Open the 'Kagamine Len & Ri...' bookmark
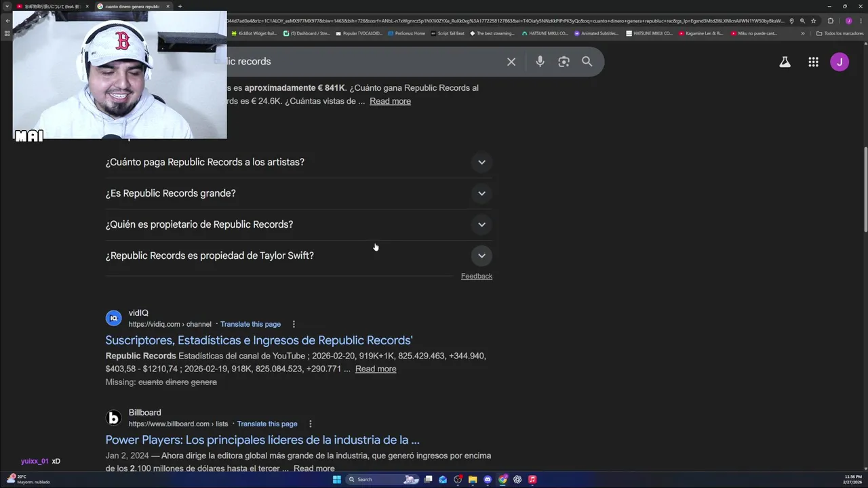Viewport: 868px width, 488px height. click(701, 33)
